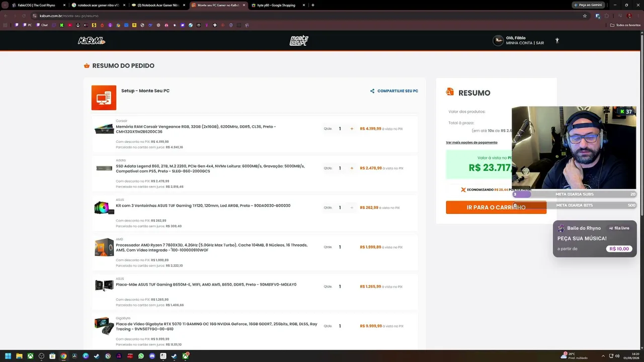This screenshot has height=362, width=644.
Task: Click MINHA CONTA | SAIR link
Action: tap(525, 43)
